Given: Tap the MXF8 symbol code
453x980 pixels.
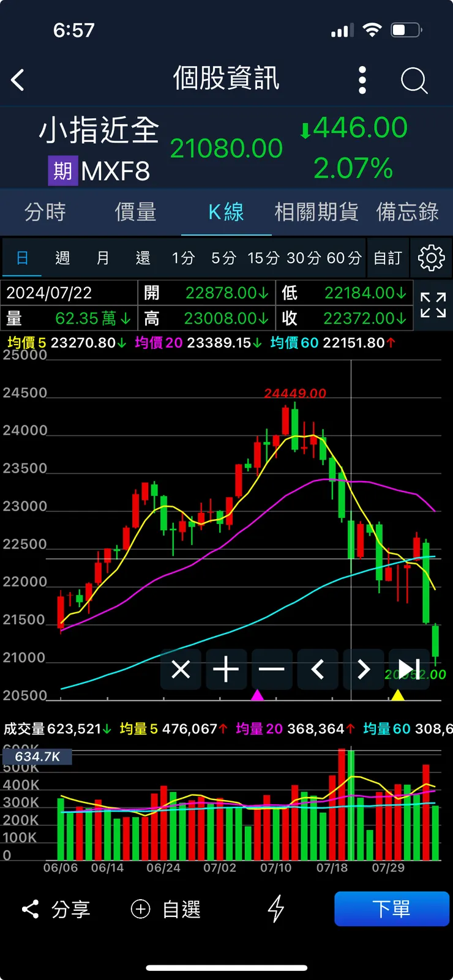Looking at the screenshot, I should (x=115, y=171).
